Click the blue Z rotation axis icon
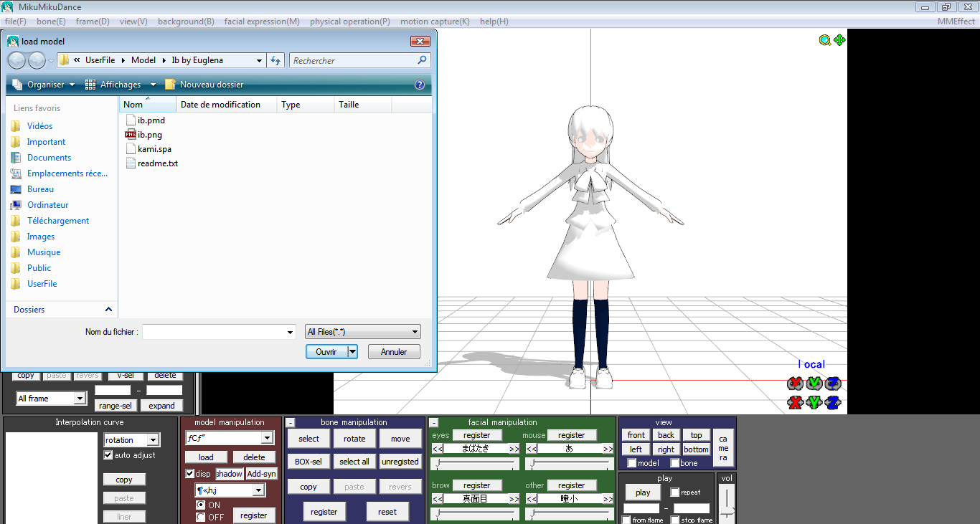The width and height of the screenshot is (980, 524). [x=832, y=384]
